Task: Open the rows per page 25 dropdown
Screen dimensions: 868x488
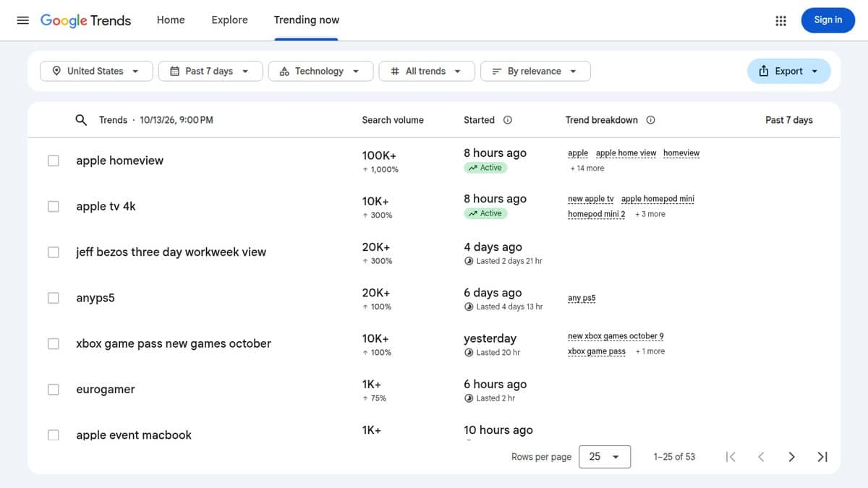Action: (x=605, y=457)
